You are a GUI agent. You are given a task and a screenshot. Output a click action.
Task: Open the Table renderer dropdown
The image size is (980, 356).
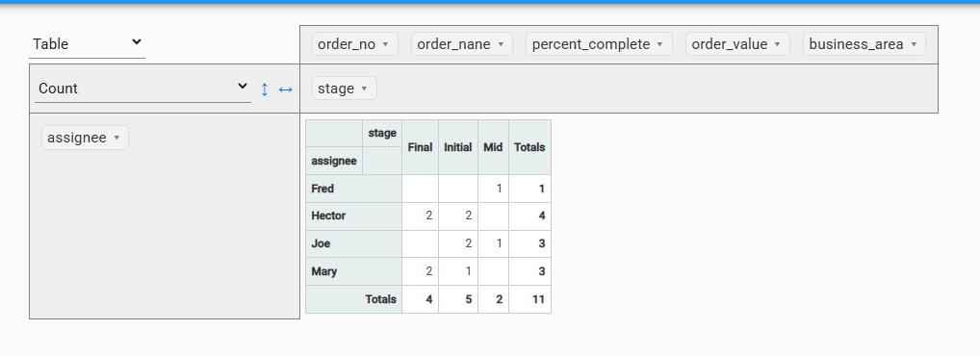[87, 43]
